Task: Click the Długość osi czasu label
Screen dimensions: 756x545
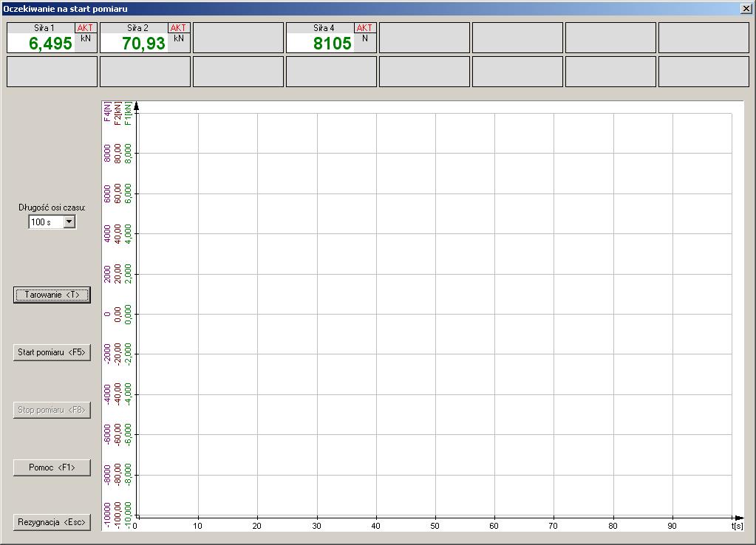Action: coord(52,208)
